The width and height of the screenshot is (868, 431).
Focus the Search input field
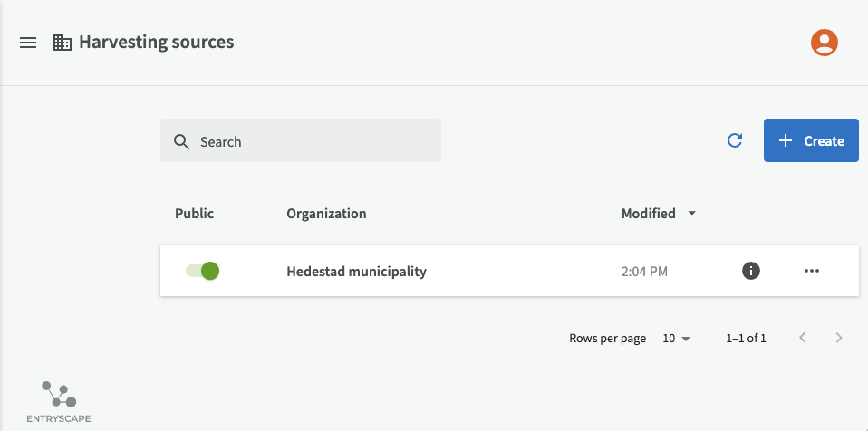(x=301, y=140)
